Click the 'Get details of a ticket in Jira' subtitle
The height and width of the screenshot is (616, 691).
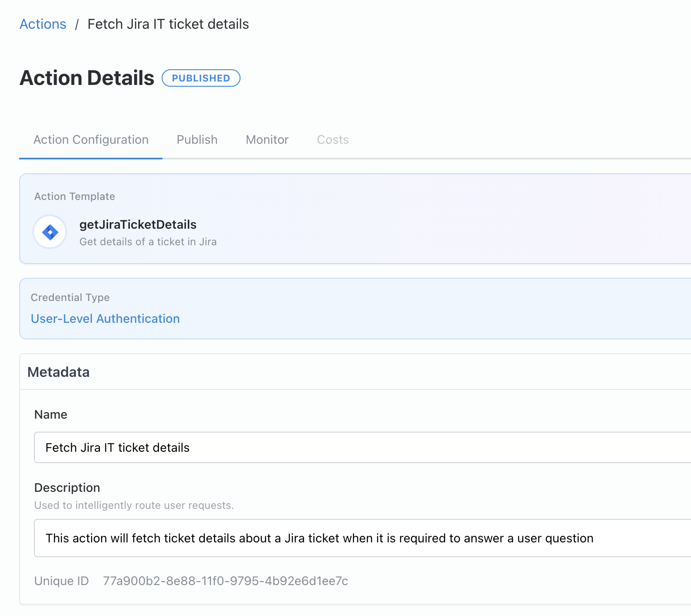coord(148,242)
